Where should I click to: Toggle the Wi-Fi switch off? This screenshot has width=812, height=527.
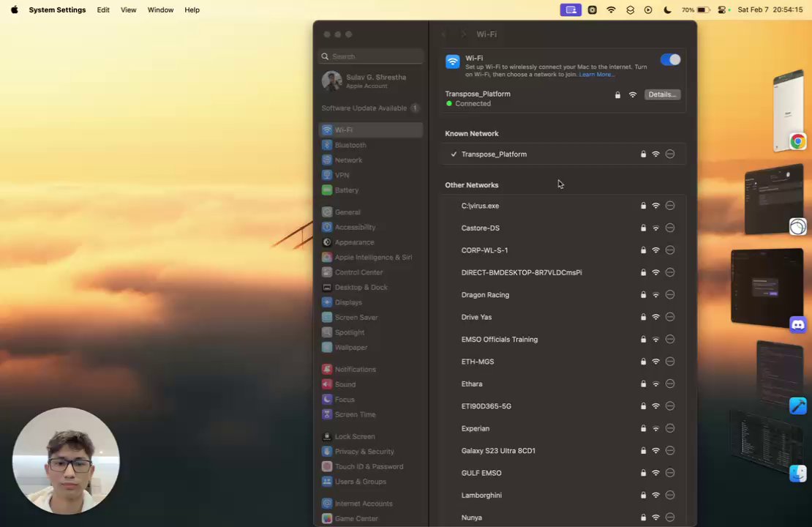670,59
